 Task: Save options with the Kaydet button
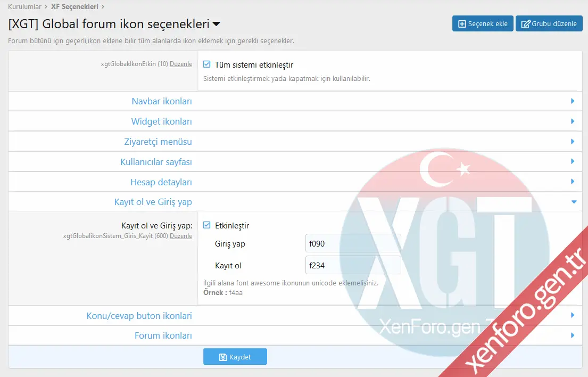click(235, 357)
